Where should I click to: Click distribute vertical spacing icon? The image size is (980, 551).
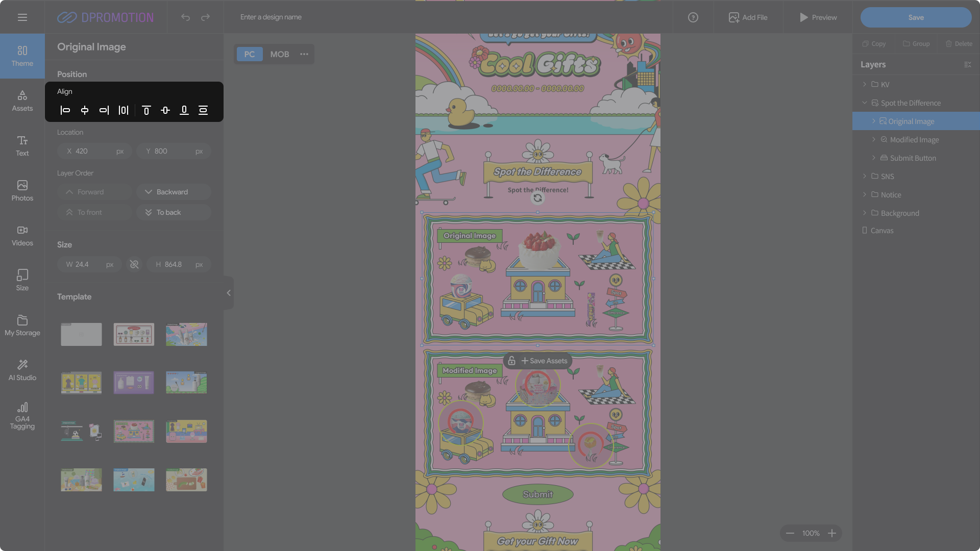pos(203,110)
